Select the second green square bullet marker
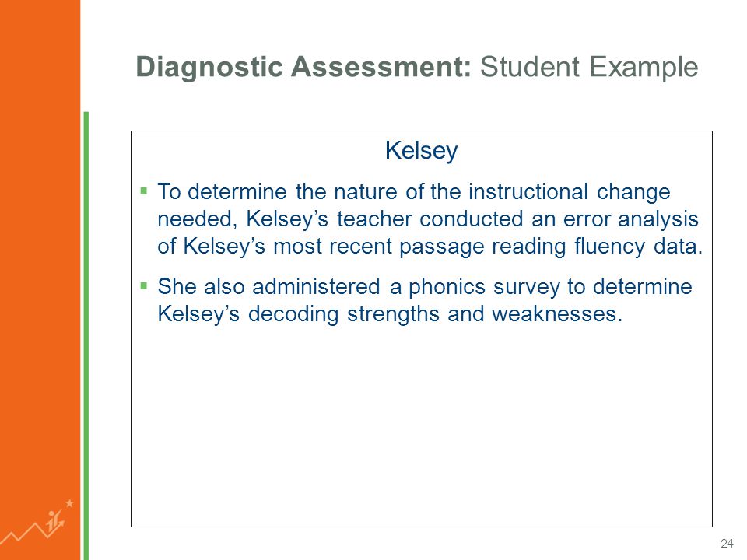This screenshot has width=747, height=560. tap(143, 285)
